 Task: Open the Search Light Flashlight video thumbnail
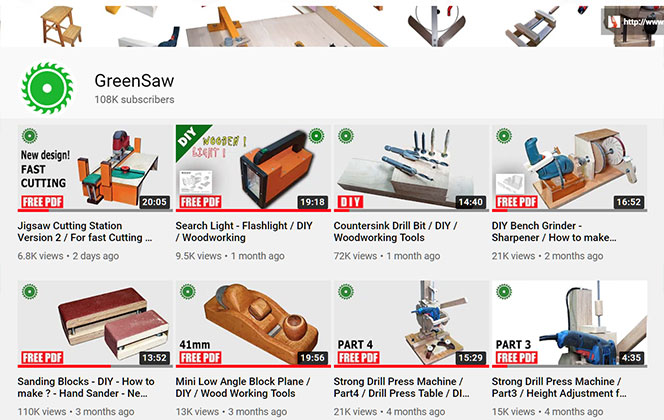pyautogui.click(x=253, y=168)
